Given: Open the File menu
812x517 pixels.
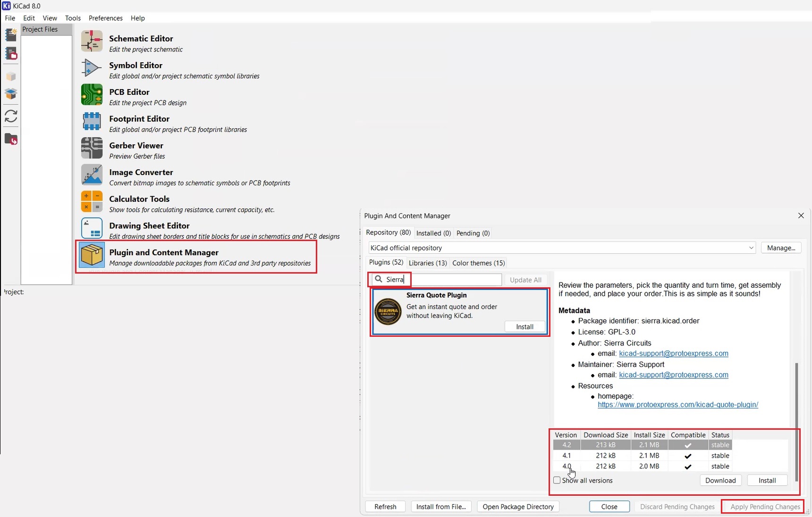Looking at the screenshot, I should click(10, 18).
